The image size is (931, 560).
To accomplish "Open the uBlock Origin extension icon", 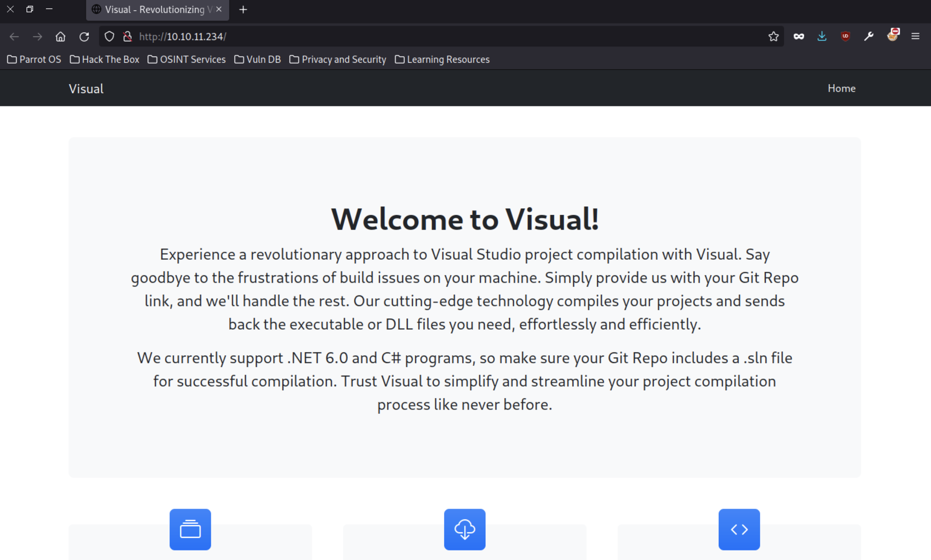I will click(846, 36).
